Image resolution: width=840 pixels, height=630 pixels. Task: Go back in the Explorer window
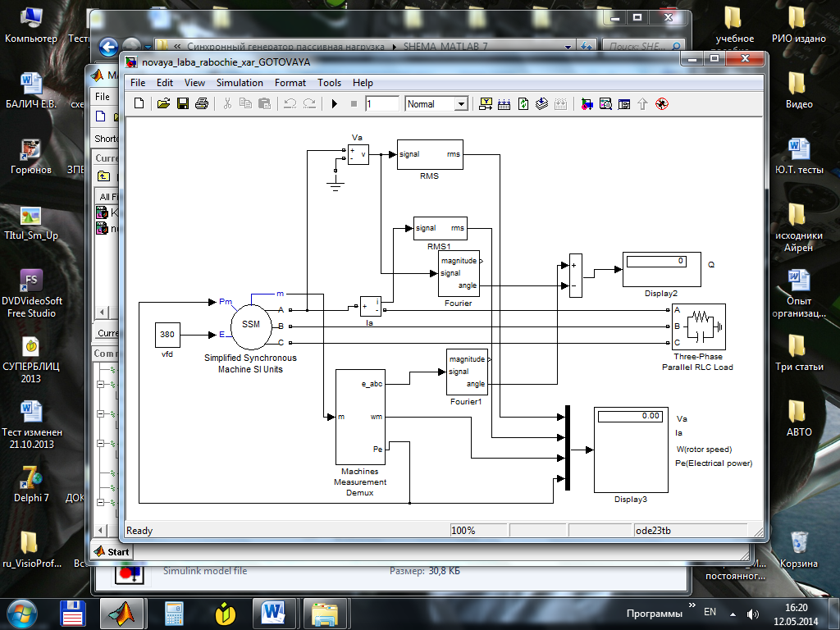pyautogui.click(x=108, y=47)
